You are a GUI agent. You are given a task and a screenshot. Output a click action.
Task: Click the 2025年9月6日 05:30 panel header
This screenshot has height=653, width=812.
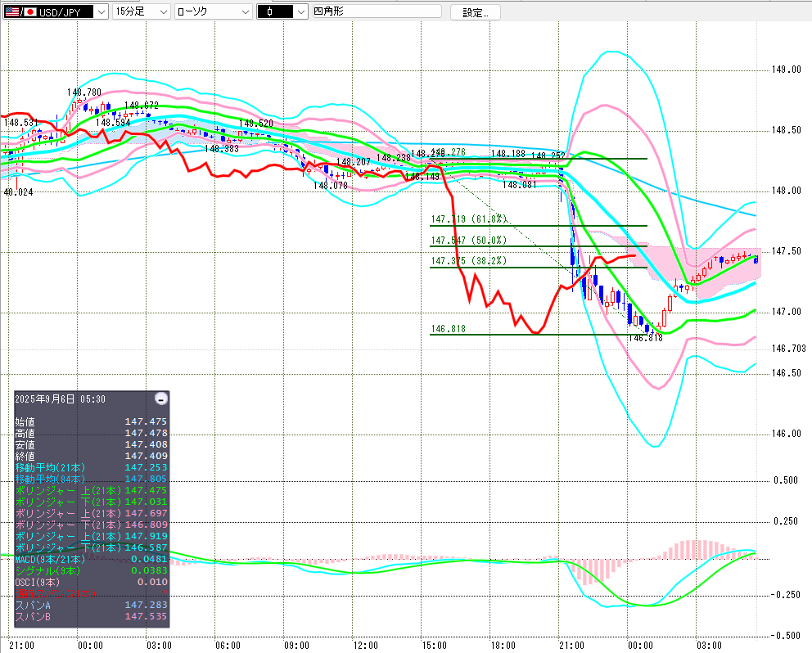[60, 399]
